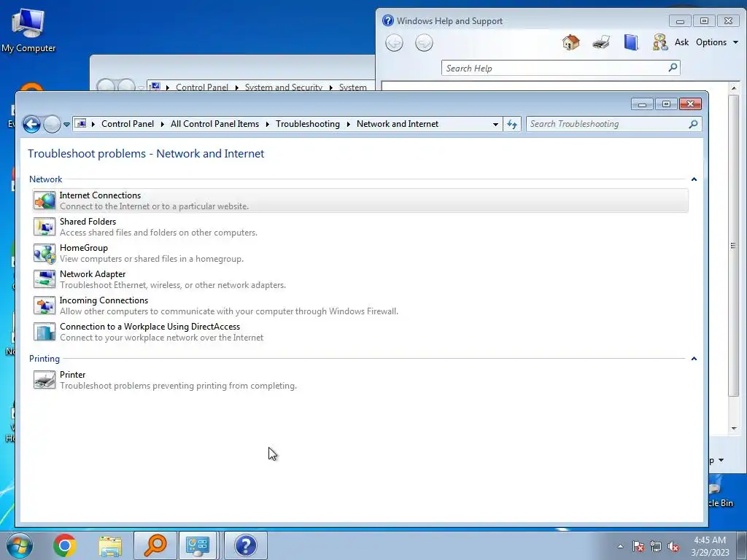
Task: Click the muted volume tray icon
Action: [673, 546]
